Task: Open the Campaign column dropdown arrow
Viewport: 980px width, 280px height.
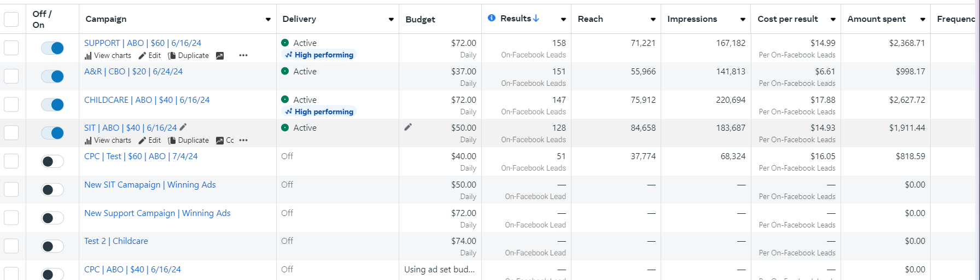Action: point(268,20)
